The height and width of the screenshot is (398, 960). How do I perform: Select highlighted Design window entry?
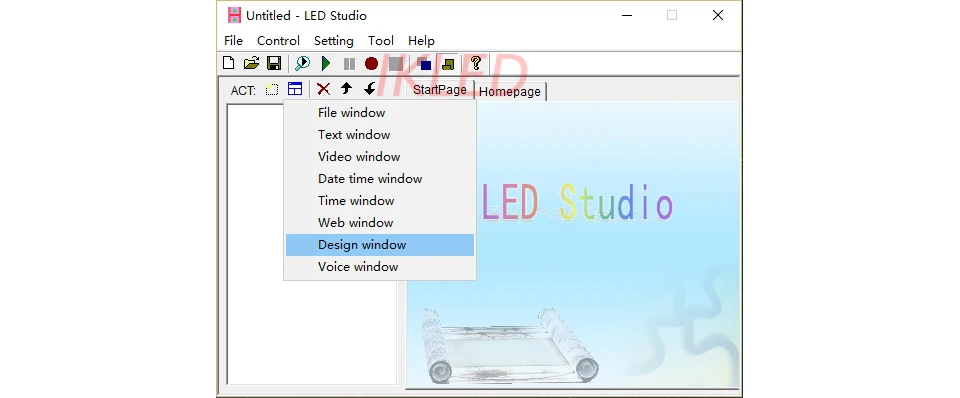pyautogui.click(x=380, y=245)
